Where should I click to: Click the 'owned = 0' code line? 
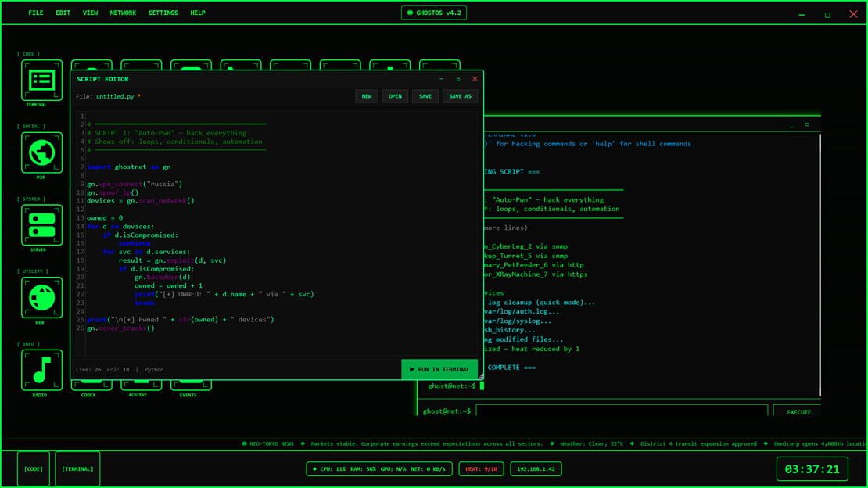pyautogui.click(x=106, y=217)
